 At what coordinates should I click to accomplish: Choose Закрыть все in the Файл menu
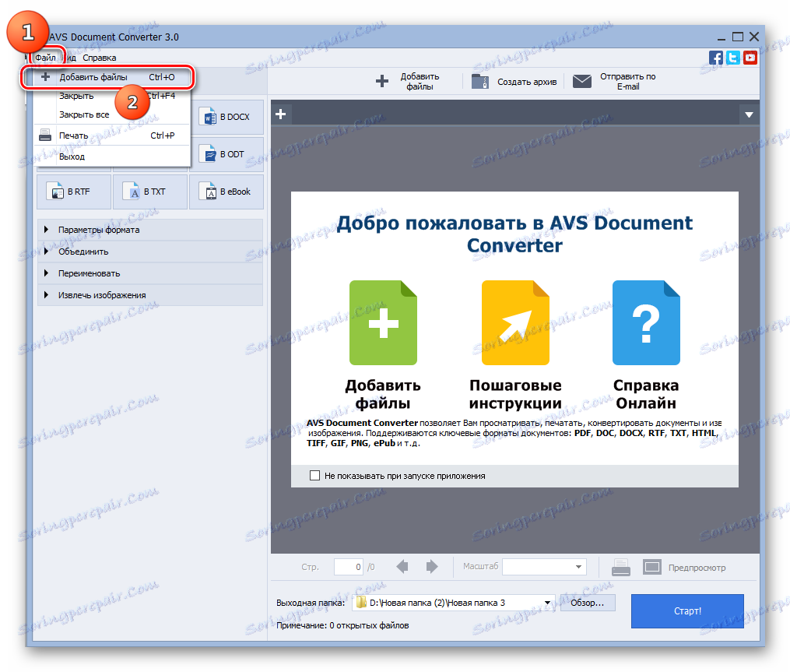[x=112, y=115]
